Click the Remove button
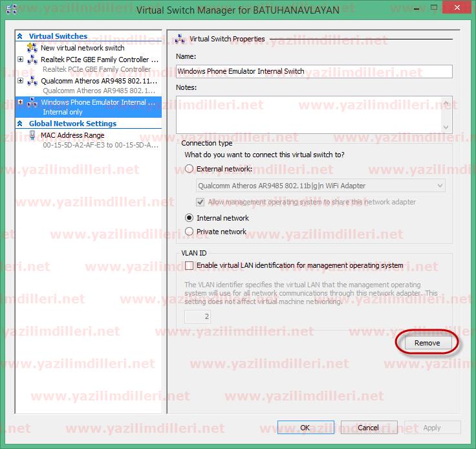The width and height of the screenshot is (476, 449). (x=427, y=343)
